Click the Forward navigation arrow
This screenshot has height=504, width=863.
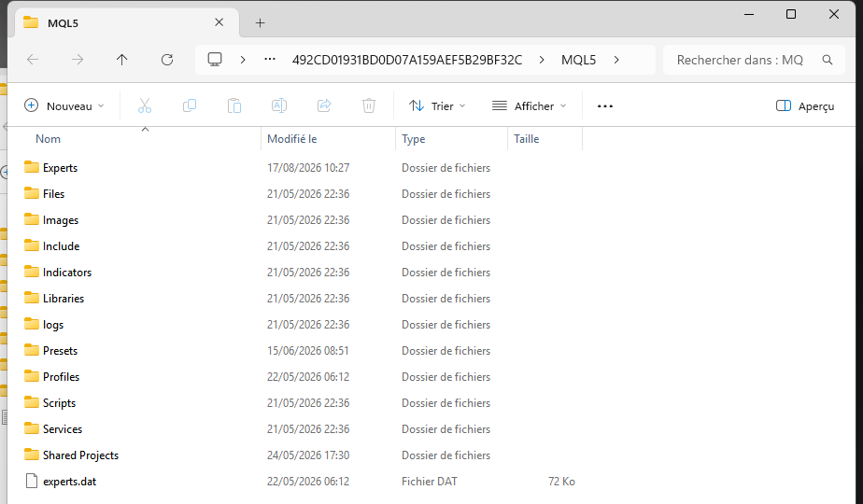78,60
